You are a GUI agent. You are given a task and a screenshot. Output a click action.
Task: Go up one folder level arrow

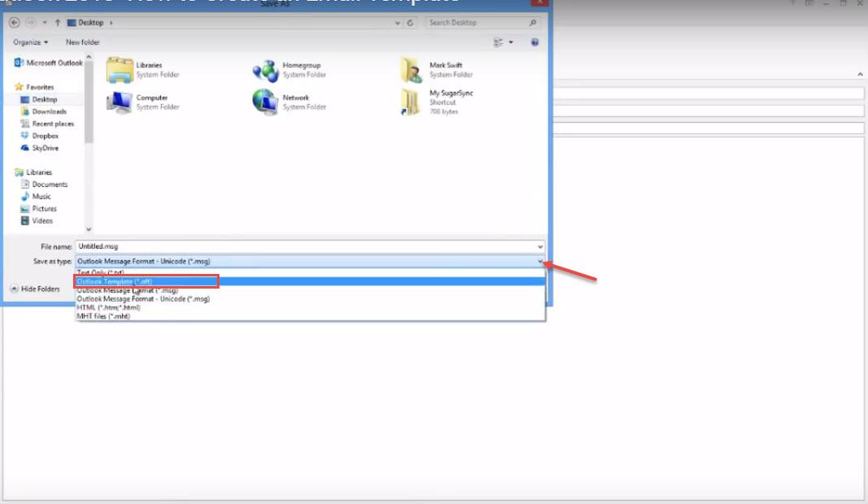coord(58,23)
